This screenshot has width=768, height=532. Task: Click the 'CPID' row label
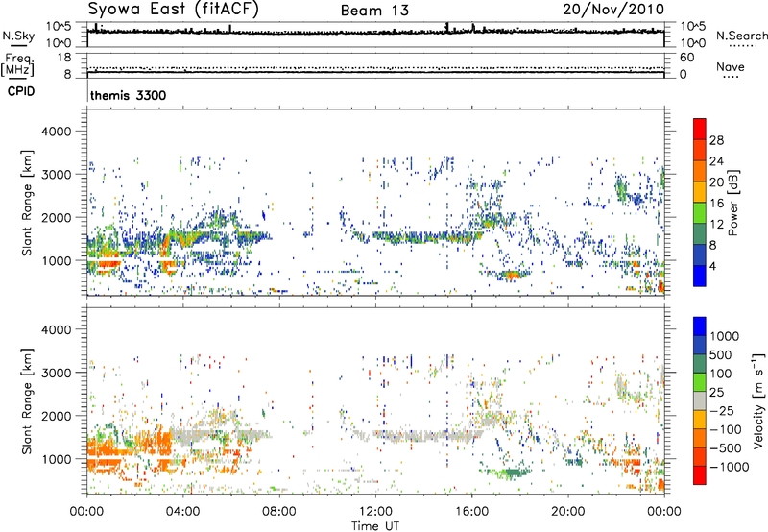pyautogui.click(x=21, y=91)
